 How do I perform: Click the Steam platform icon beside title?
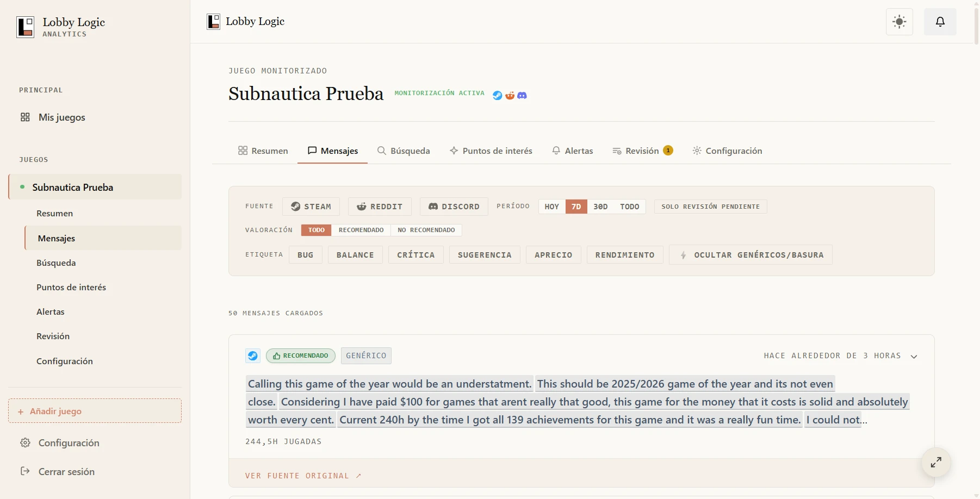(497, 95)
